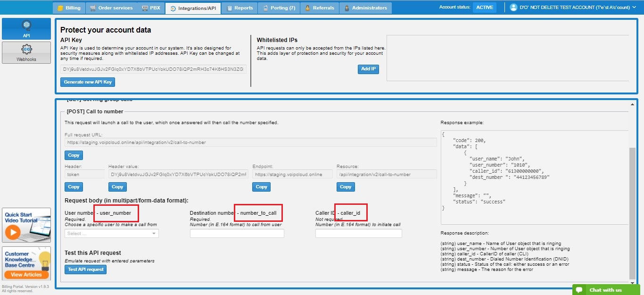Open the Webhooks section in sidebar

(x=26, y=52)
